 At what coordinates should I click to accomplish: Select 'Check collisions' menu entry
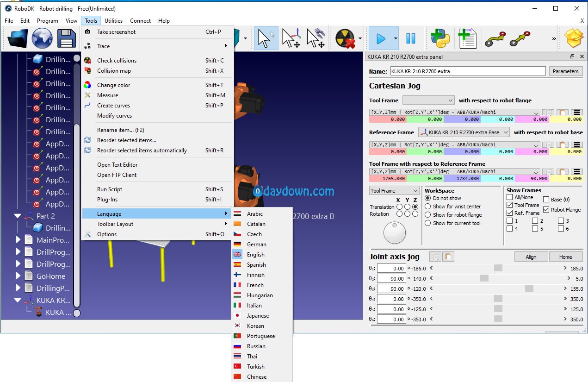(157, 60)
